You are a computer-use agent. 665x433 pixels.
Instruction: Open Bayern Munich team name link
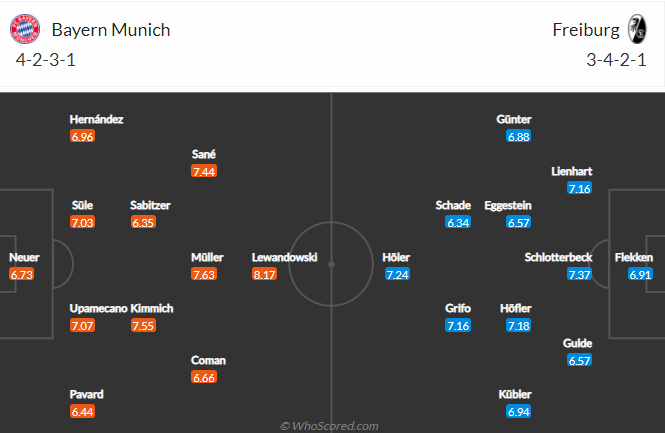[111, 30]
